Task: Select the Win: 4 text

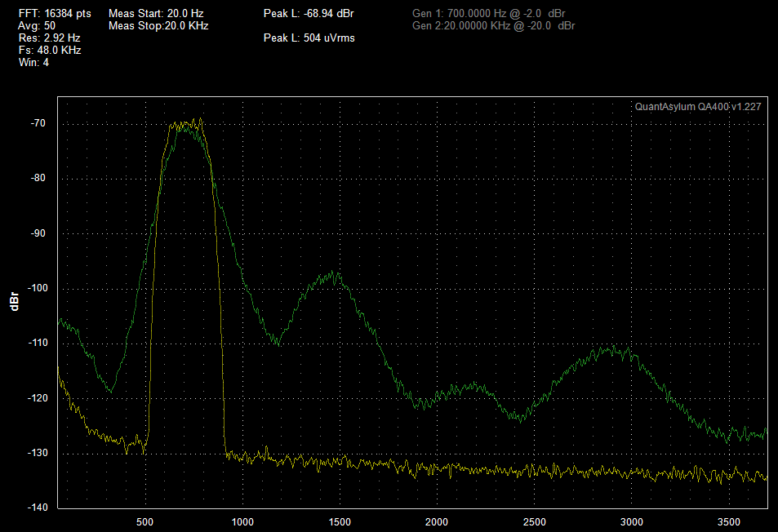Action: click(x=33, y=63)
